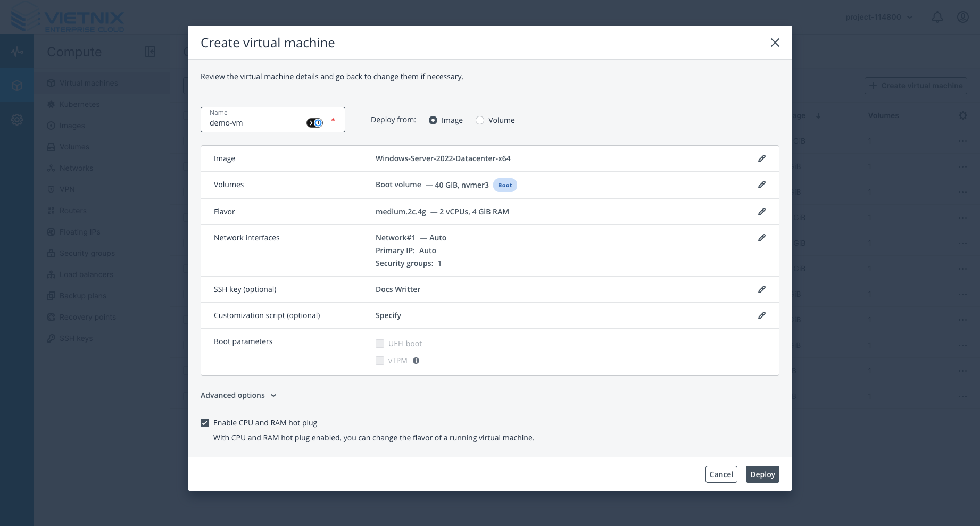Screen dimensions: 980x526
Task: Click the SSH keys key icon in sidebar
Action: coord(51,338)
